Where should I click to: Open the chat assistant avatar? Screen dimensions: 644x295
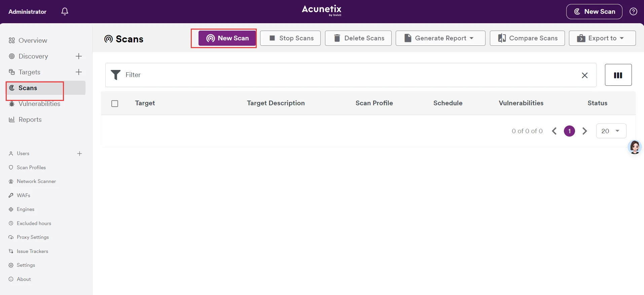tap(635, 147)
